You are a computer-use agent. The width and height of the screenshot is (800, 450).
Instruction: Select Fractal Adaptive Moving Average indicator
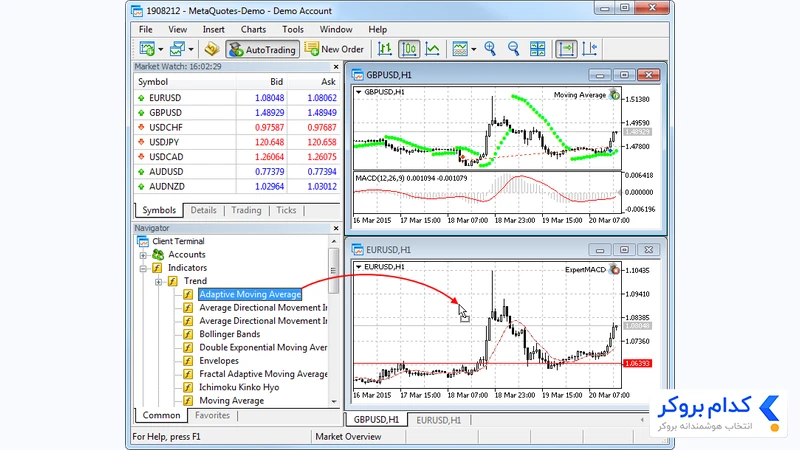[x=263, y=374]
